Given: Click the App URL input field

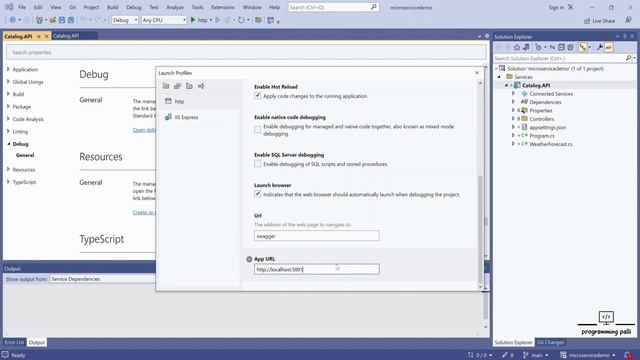Looking at the screenshot, I should point(317,269).
